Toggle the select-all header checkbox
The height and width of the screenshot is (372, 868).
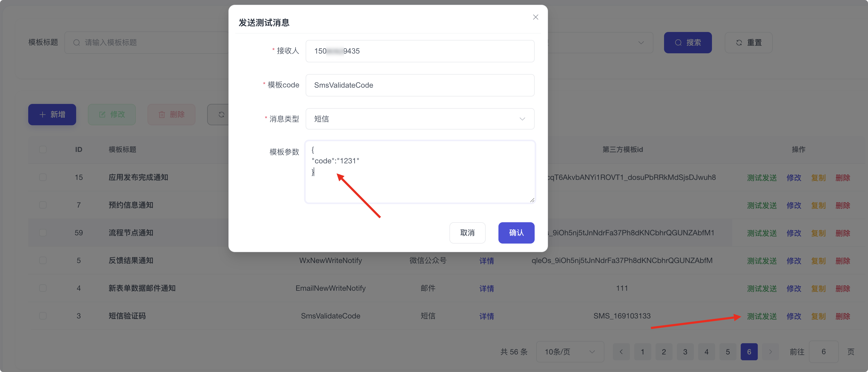[x=43, y=149]
